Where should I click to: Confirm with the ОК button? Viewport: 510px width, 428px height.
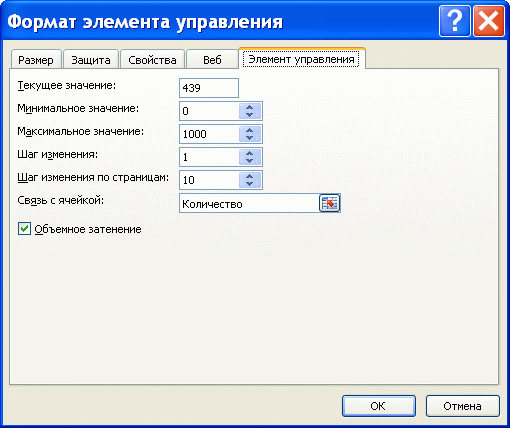coord(379,406)
